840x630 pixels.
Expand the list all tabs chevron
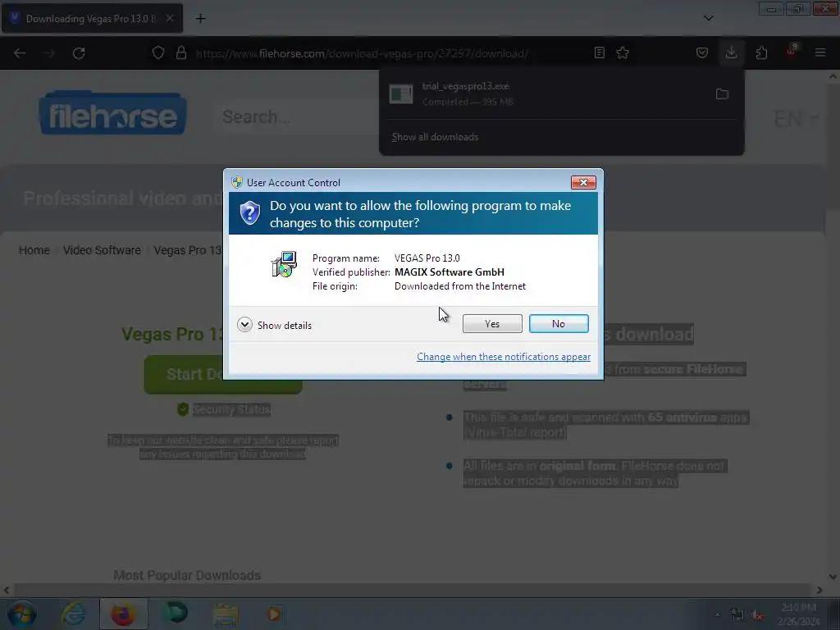click(x=708, y=18)
